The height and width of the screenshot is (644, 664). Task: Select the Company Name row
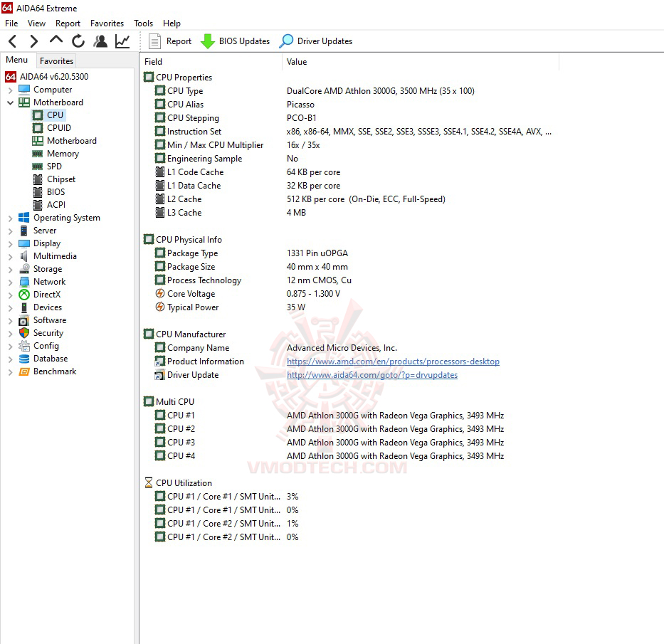pyautogui.click(x=352, y=348)
